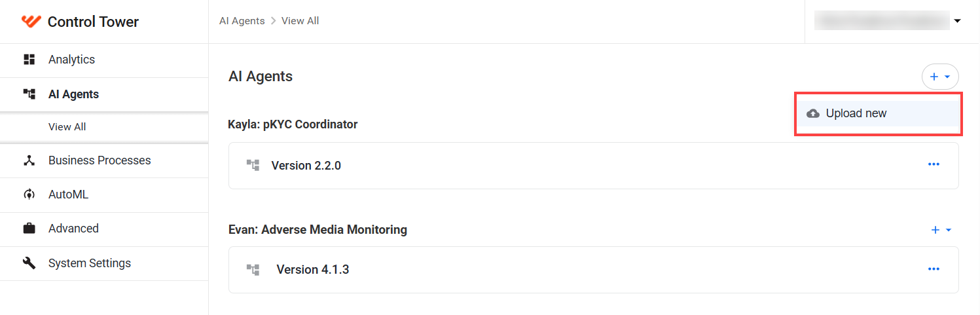This screenshot has height=315, width=980.
Task: Click the AutoML cycle icon
Action: coord(29,195)
